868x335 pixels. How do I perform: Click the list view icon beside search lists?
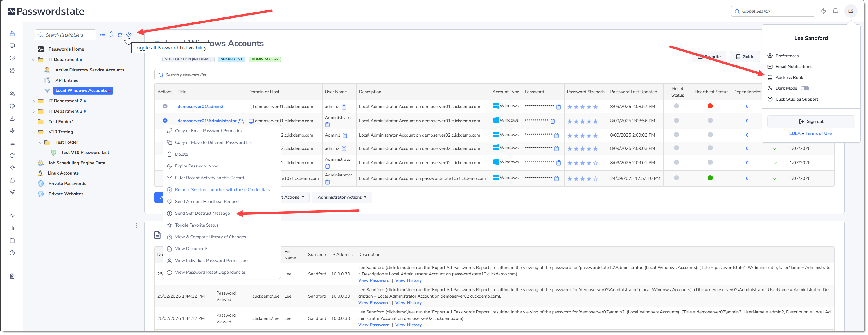(x=102, y=34)
